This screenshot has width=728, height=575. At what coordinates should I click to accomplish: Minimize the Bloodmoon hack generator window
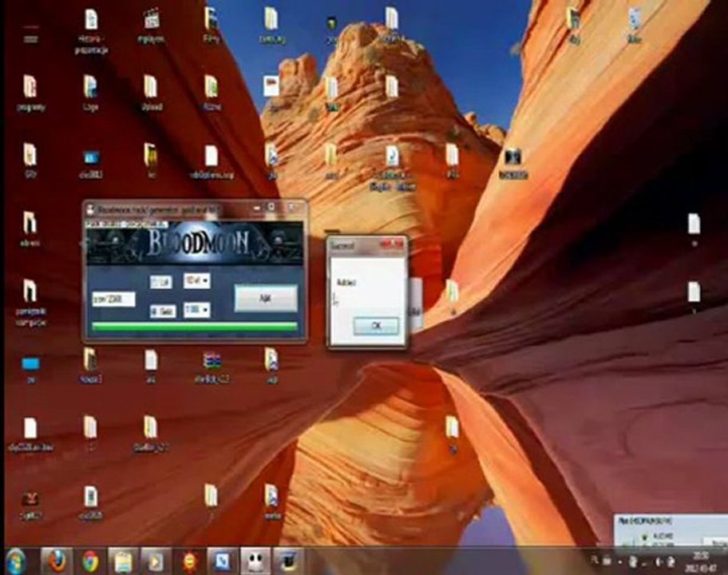tap(257, 209)
